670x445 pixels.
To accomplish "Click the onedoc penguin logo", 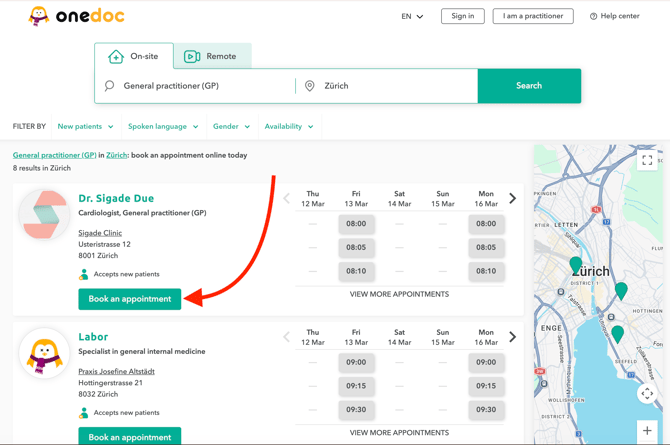I will click(39, 16).
